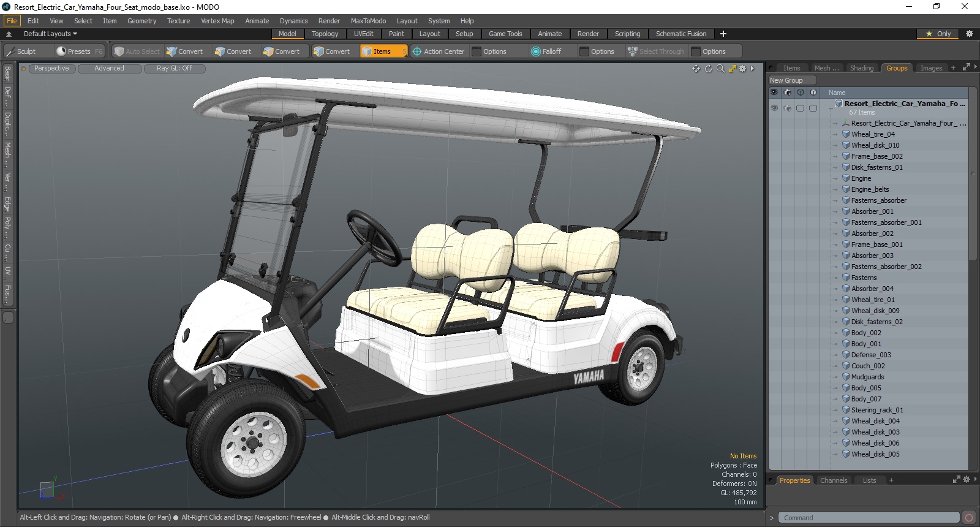Open the Groups panel arrow menu
Image resolution: width=980 pixels, height=527 pixels.
point(975,67)
